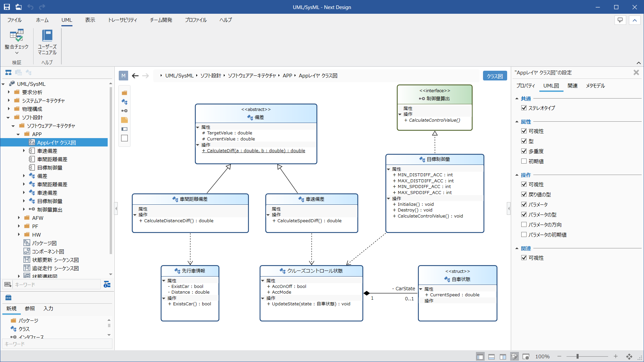Screen dimensions: 644x362
Task: Enable the 初期値 checkbox
Action: tap(524, 161)
